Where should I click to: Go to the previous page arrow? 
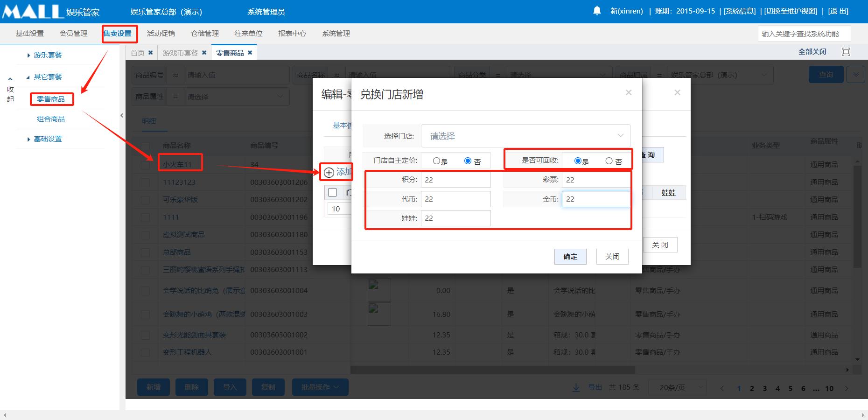pos(722,388)
